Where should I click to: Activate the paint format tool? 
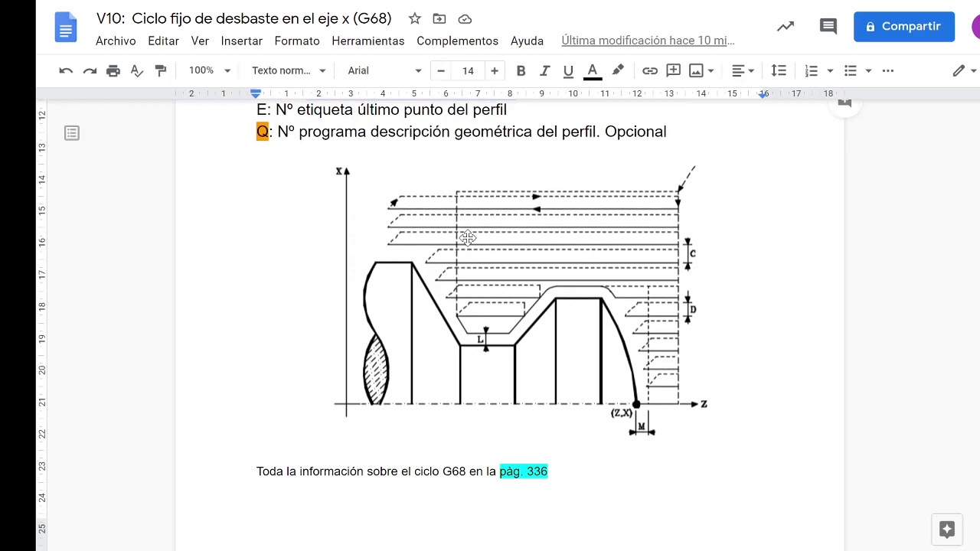161,70
